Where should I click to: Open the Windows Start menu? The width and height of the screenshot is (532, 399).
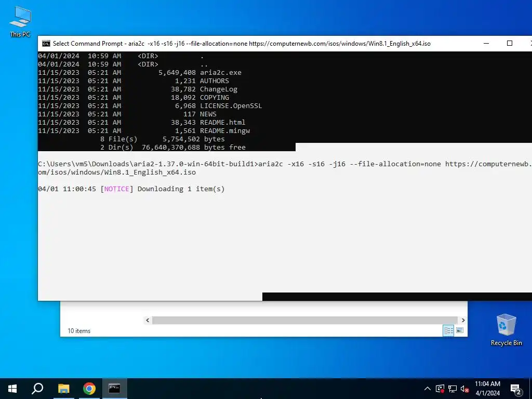(x=12, y=389)
